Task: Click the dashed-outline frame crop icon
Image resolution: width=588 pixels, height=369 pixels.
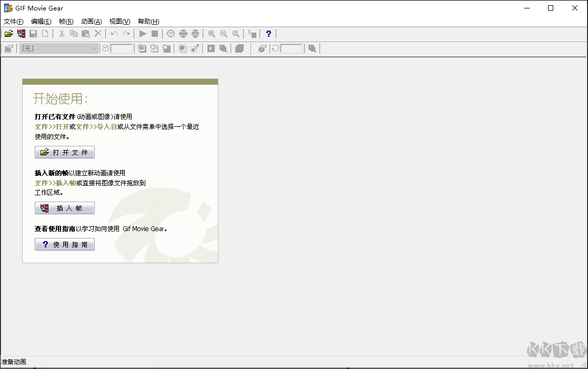Action: click(154, 48)
